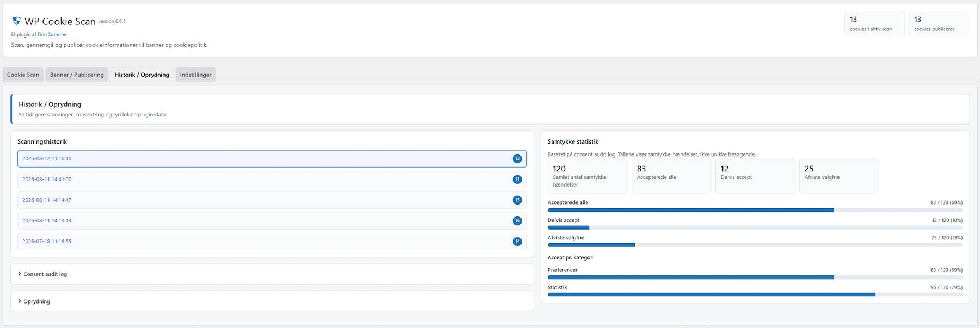Click the Afviste valgfrie progress bar
Viewport: 980px width, 328px height.
tap(755, 245)
